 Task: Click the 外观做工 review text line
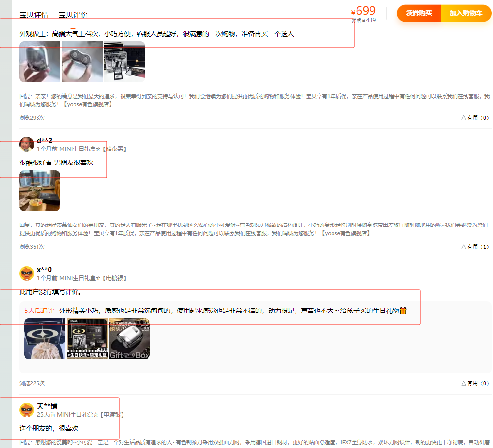(157, 34)
